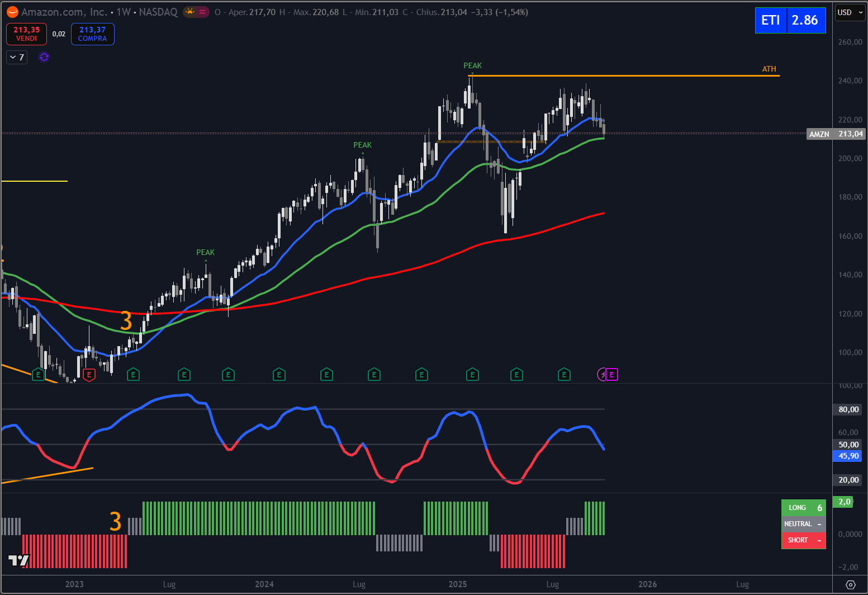868x595 pixels.
Task: Click the TradingView logo
Action: (x=18, y=560)
